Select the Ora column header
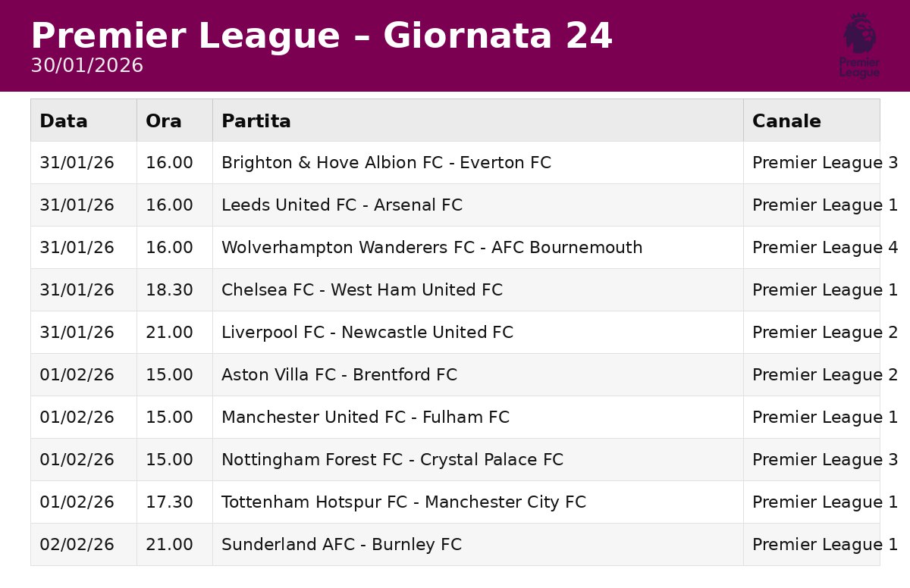The width and height of the screenshot is (910, 588). click(x=174, y=120)
